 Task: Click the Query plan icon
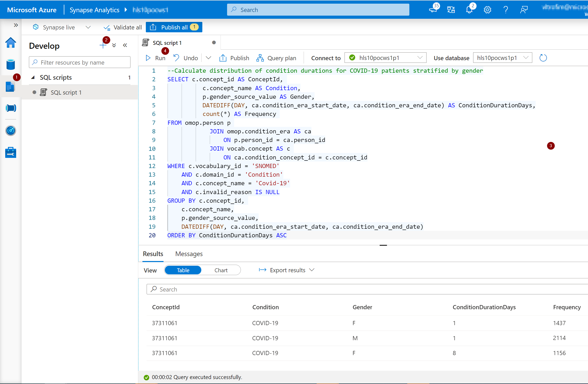click(x=260, y=58)
